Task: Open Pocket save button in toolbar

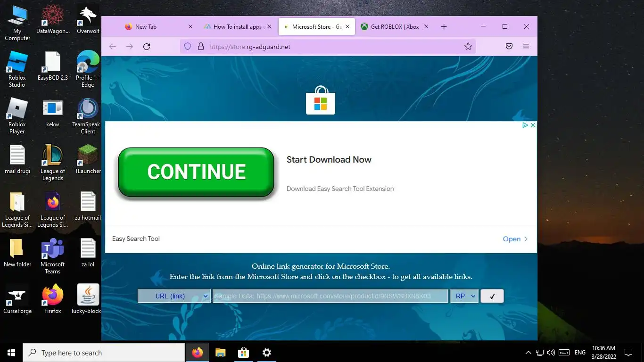Action: [509, 46]
